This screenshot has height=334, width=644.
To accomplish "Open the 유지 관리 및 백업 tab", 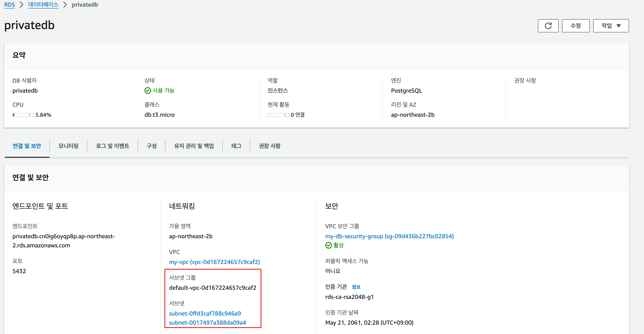I will click(194, 146).
